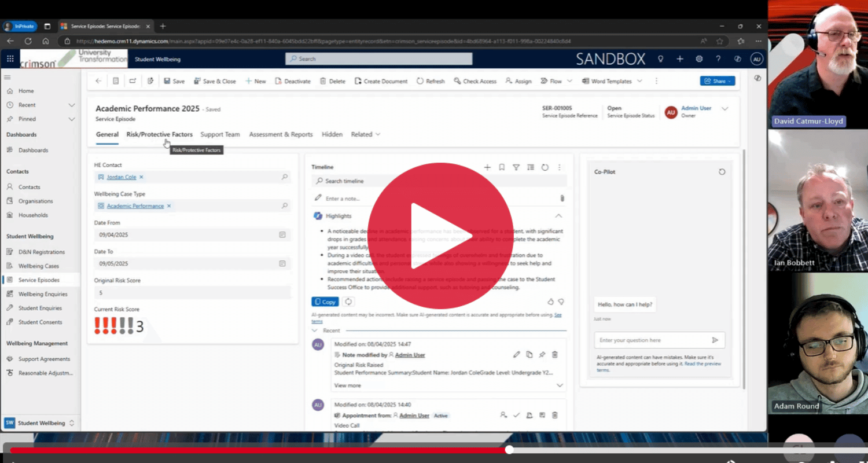Image resolution: width=868 pixels, height=463 pixels.
Task: Click the Delete command
Action: (333, 81)
